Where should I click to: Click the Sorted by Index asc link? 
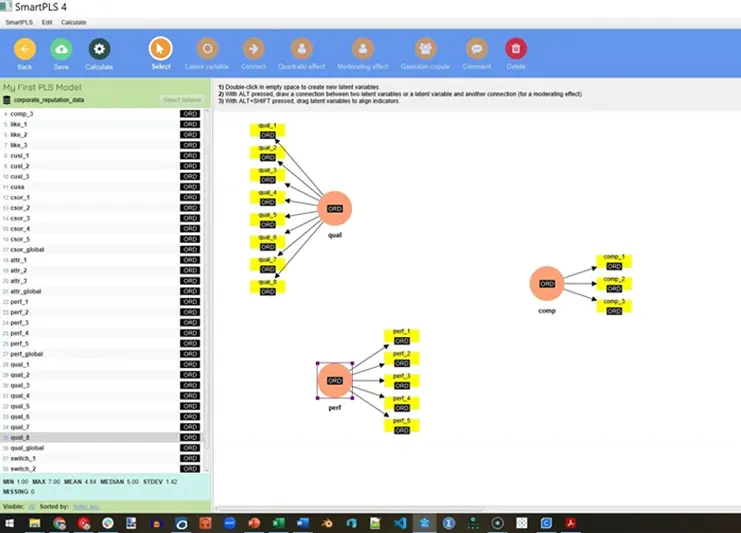point(86,507)
